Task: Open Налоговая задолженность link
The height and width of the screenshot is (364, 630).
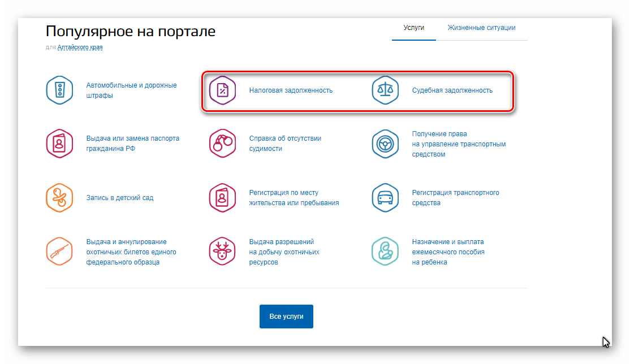Action: point(291,90)
